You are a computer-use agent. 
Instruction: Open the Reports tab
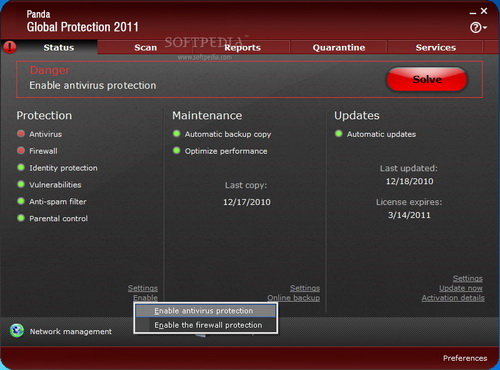(x=242, y=47)
